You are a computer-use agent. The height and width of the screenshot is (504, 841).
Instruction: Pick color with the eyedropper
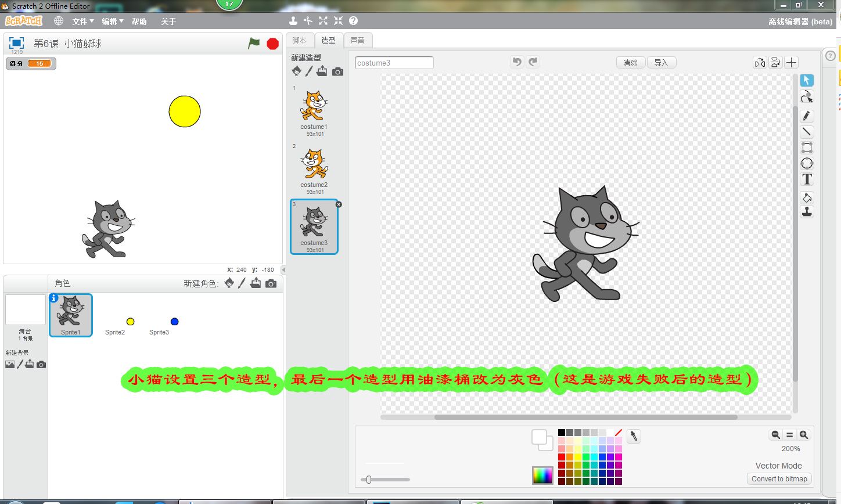pos(634,436)
